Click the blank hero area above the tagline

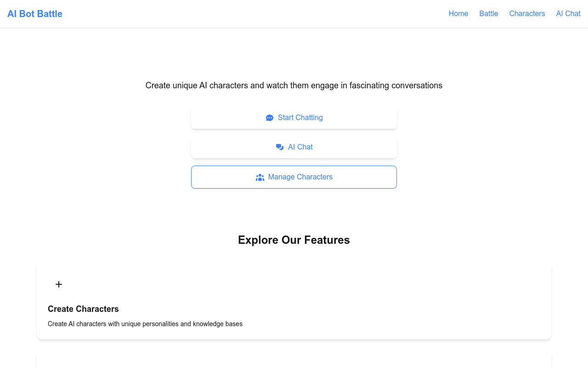click(294, 53)
